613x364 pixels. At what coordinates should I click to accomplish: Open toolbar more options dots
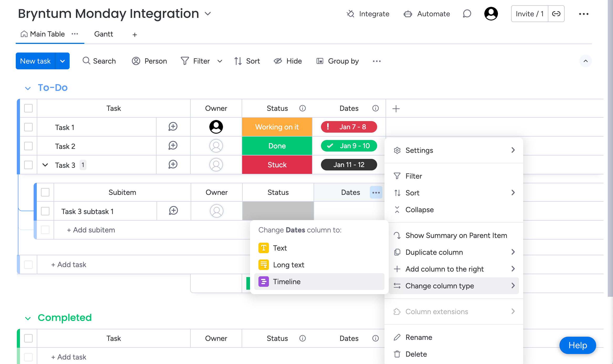point(377,61)
